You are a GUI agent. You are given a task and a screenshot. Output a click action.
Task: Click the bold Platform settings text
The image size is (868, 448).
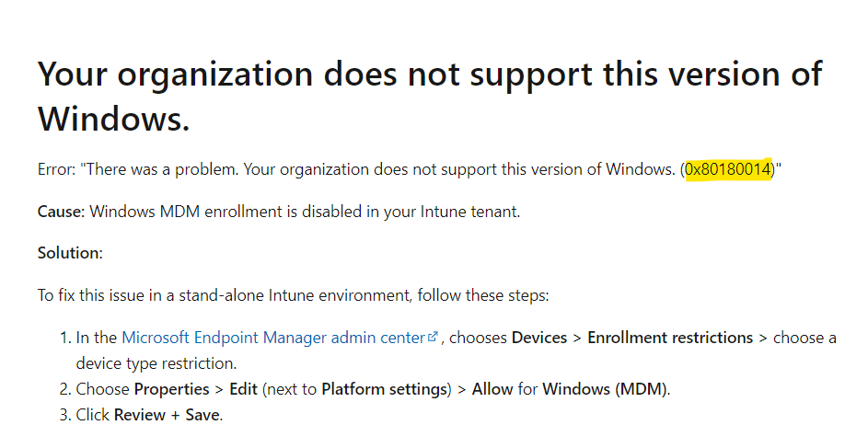click(384, 389)
